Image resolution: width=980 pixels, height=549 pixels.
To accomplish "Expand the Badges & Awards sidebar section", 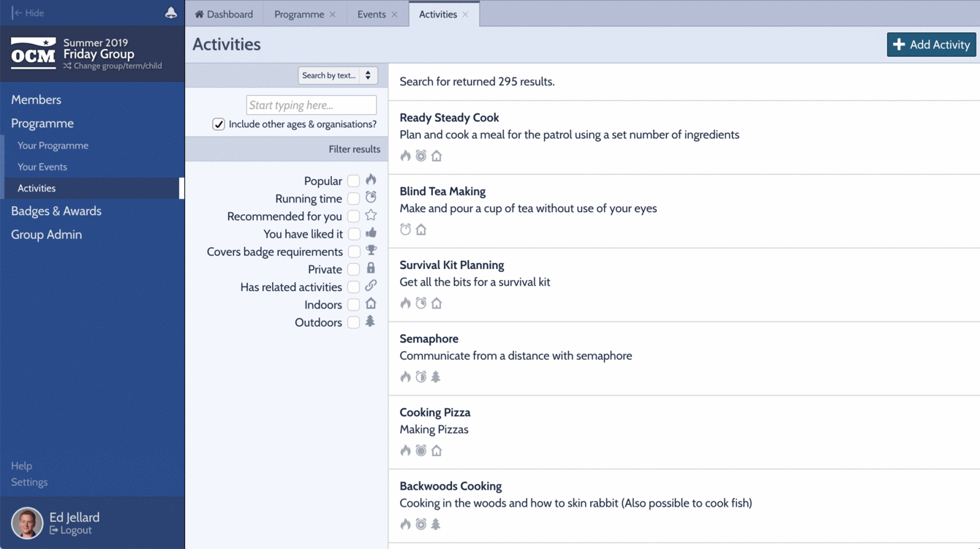I will [56, 211].
